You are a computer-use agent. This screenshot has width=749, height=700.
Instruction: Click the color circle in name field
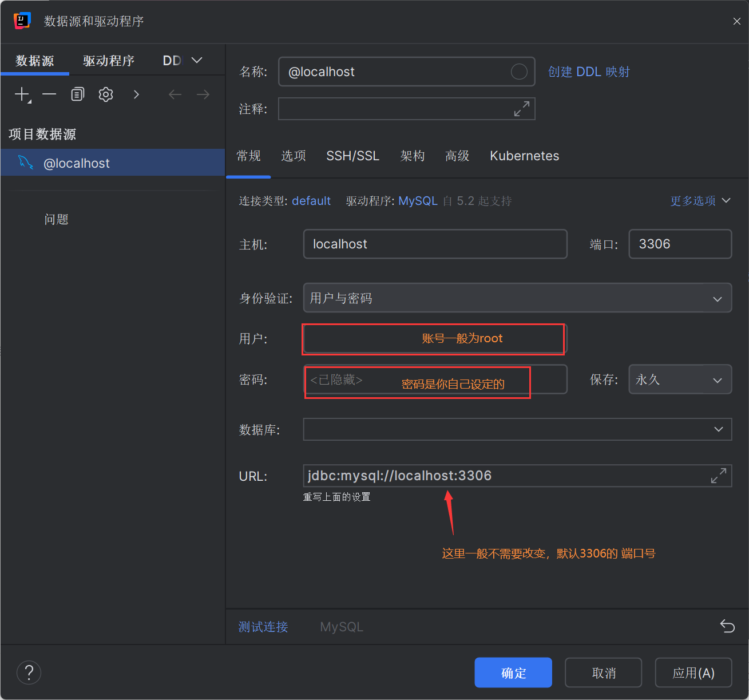pos(519,72)
